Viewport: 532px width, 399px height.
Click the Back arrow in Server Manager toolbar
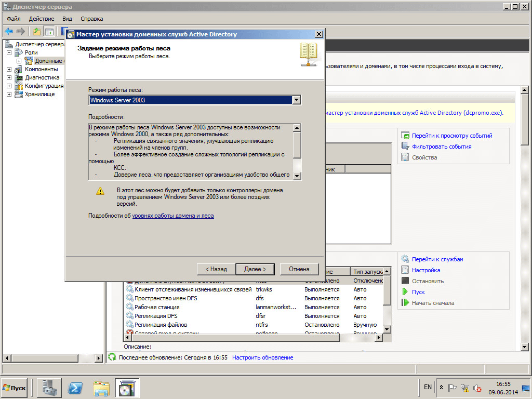(9, 31)
